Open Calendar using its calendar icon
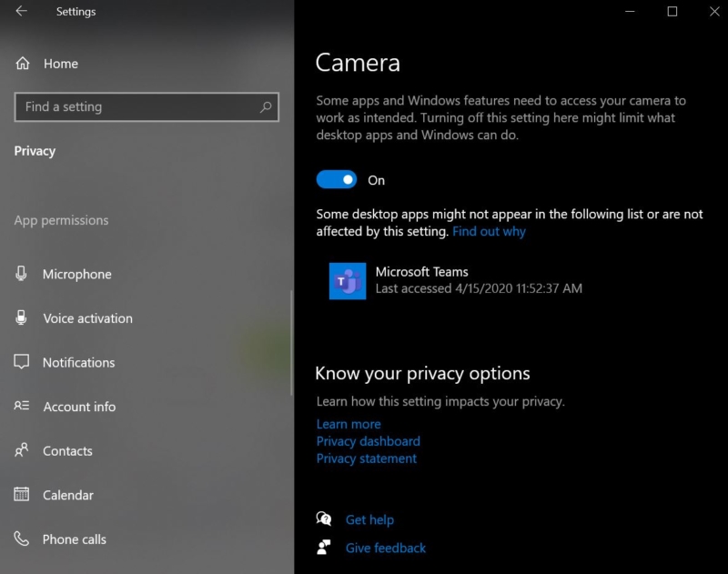 (x=21, y=495)
